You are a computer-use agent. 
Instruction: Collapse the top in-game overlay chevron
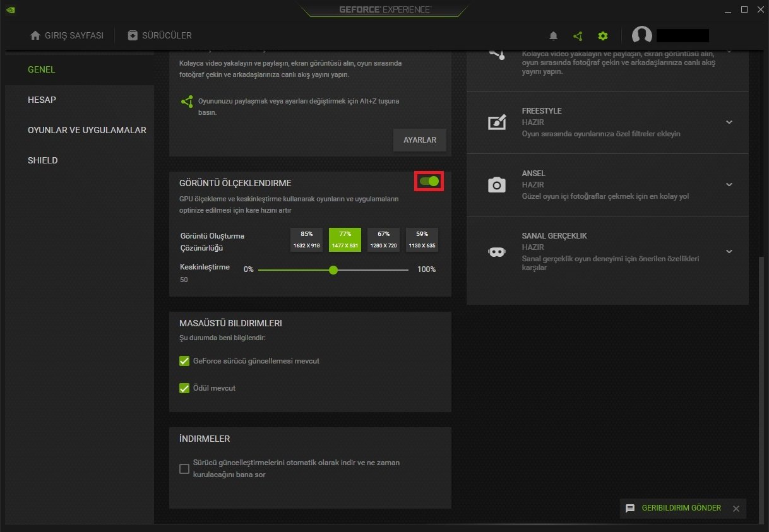[729, 52]
